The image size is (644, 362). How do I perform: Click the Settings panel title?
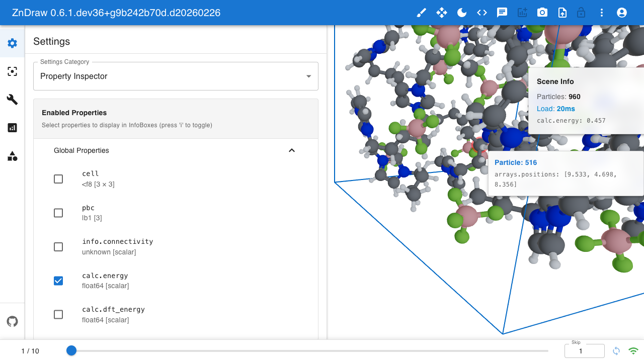tap(51, 41)
